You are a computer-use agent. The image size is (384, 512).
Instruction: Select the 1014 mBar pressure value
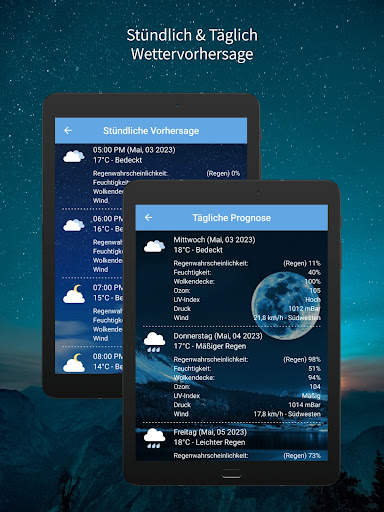304,404
